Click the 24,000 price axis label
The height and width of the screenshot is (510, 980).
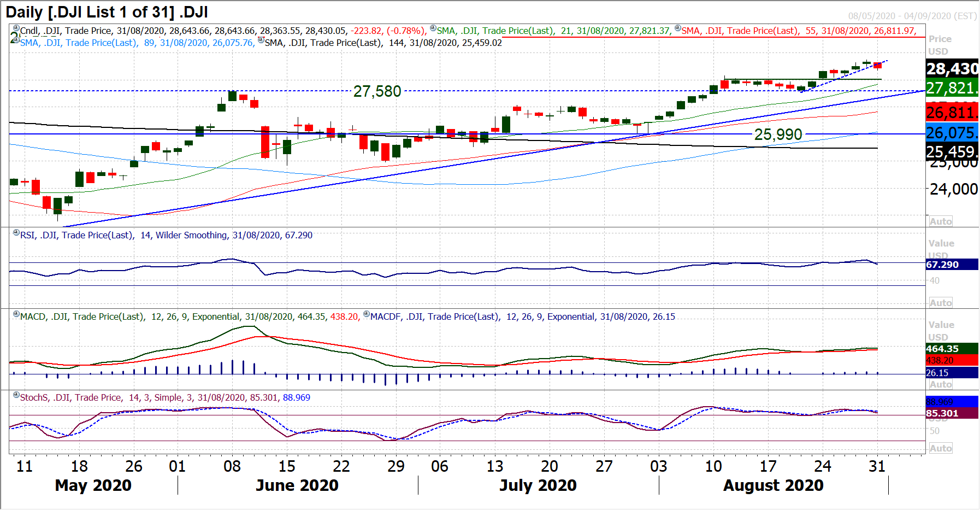954,189
